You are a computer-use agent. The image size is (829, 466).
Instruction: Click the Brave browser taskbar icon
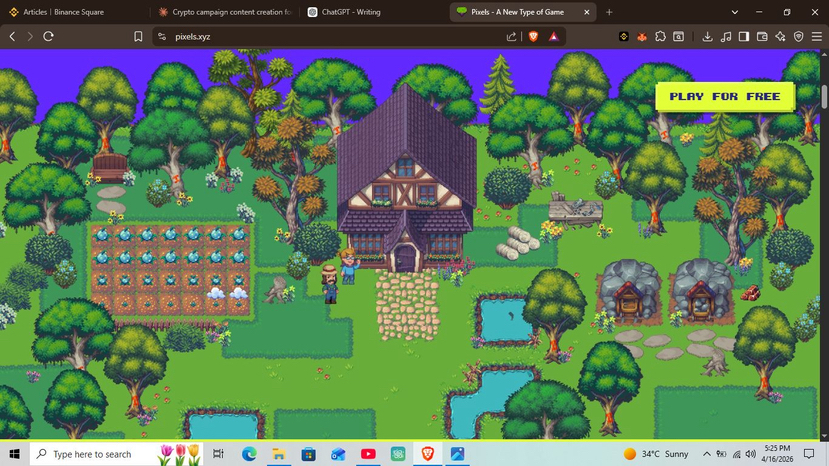click(x=428, y=454)
